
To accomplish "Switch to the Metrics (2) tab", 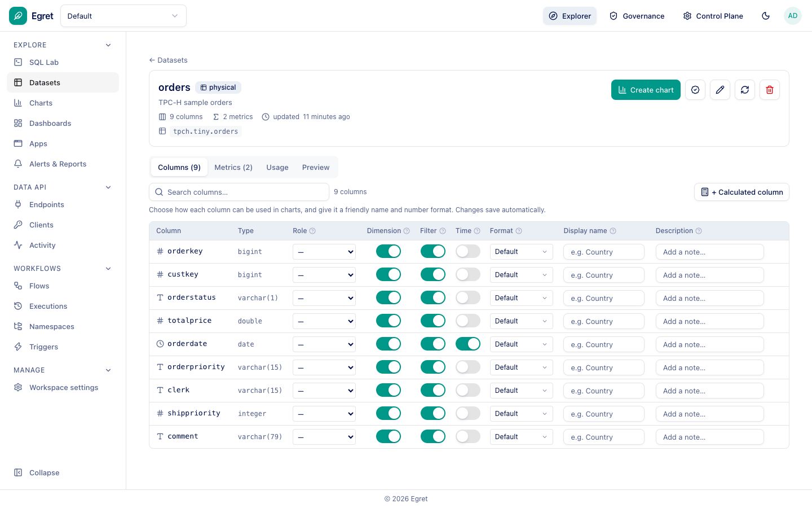I will pos(233,167).
